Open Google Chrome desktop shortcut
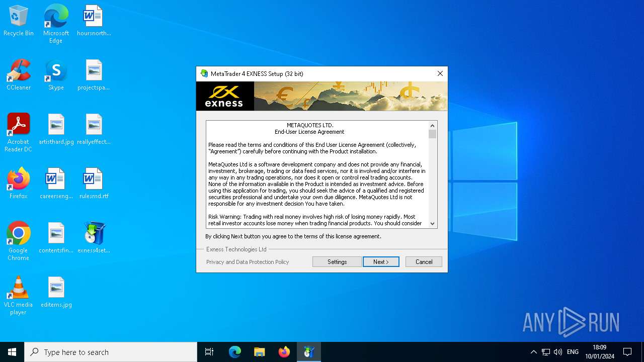The image size is (644, 362). coord(18,241)
